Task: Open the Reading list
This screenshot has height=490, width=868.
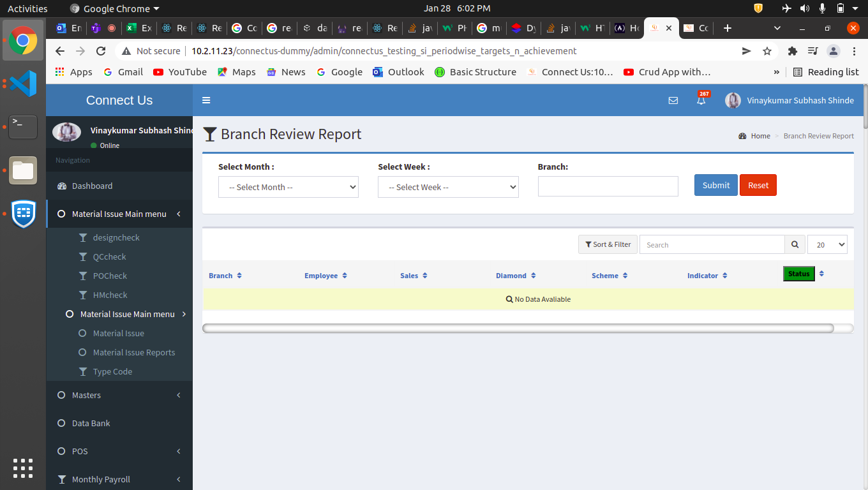Action: (x=826, y=72)
